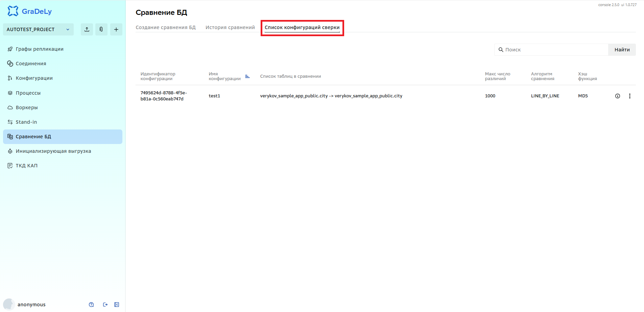This screenshot has height=312, width=644.
Task: Click the 1000 max differences value
Action: 490,96
